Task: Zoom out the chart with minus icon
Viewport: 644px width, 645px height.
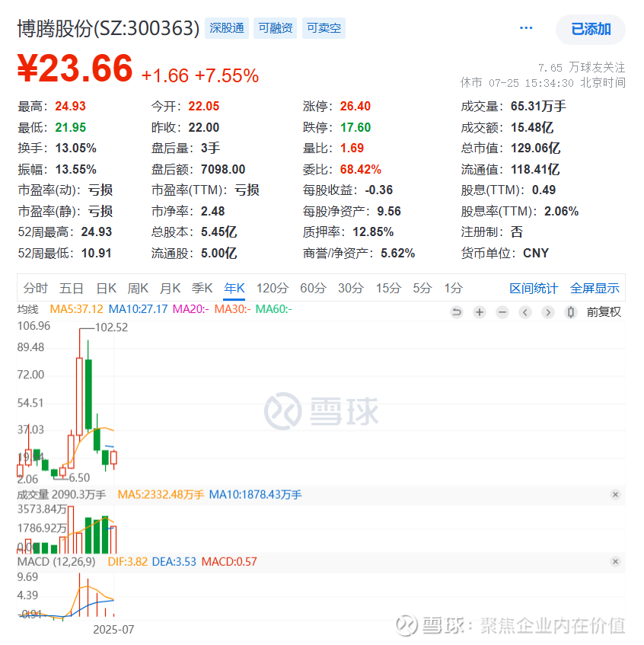Action: (x=502, y=312)
